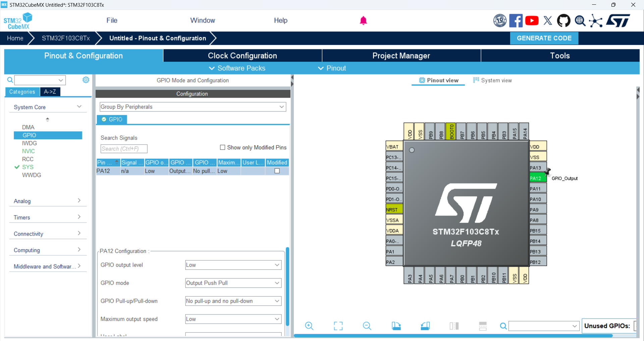
Task: Select NVIC in System Core list
Action: (29, 151)
